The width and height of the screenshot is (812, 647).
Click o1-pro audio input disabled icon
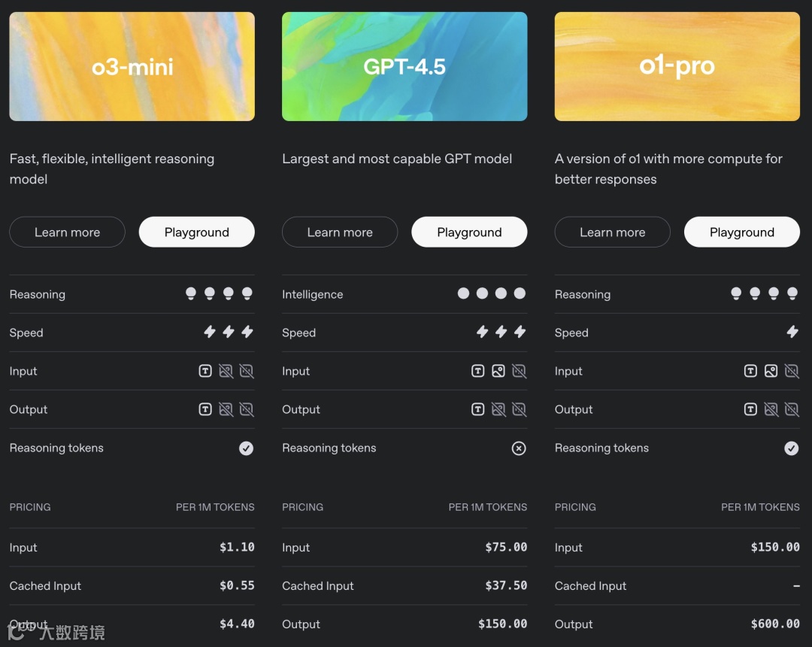(792, 371)
